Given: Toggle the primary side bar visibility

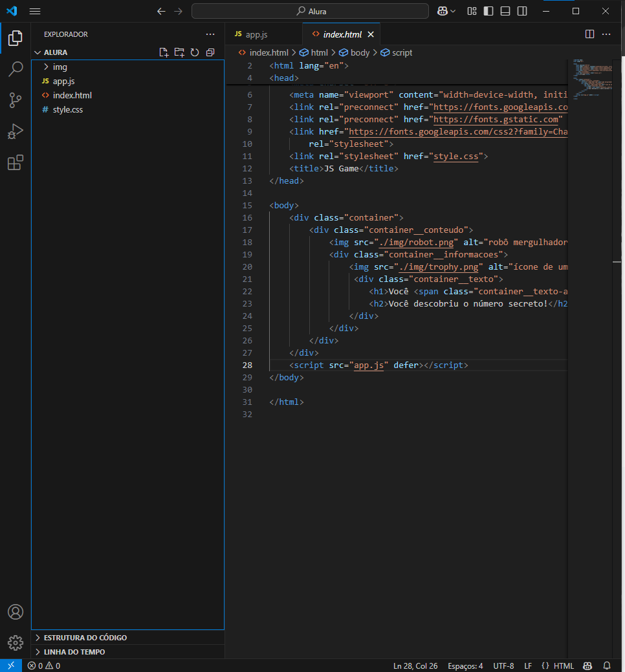Looking at the screenshot, I should (x=488, y=11).
